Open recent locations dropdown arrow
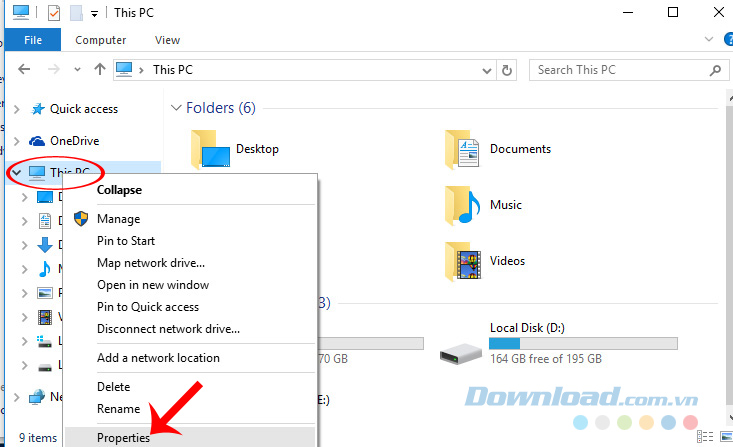The height and width of the screenshot is (447, 733). pos(77,70)
